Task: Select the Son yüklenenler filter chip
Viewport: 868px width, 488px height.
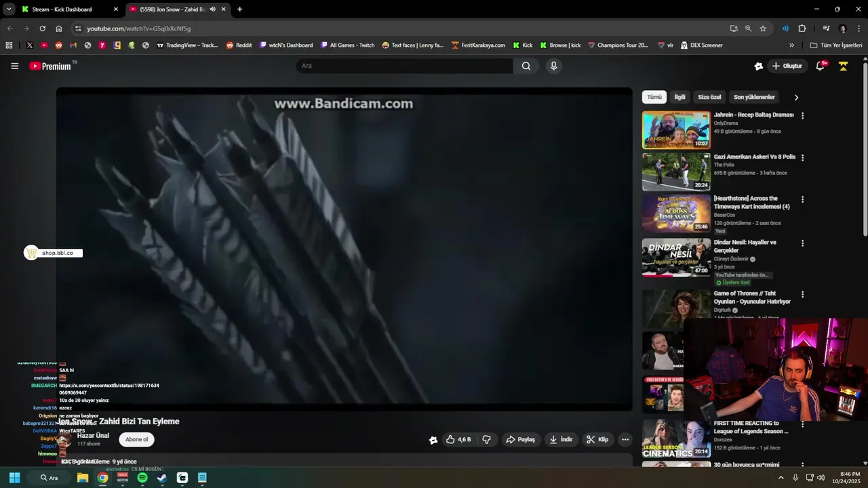Action: point(754,97)
